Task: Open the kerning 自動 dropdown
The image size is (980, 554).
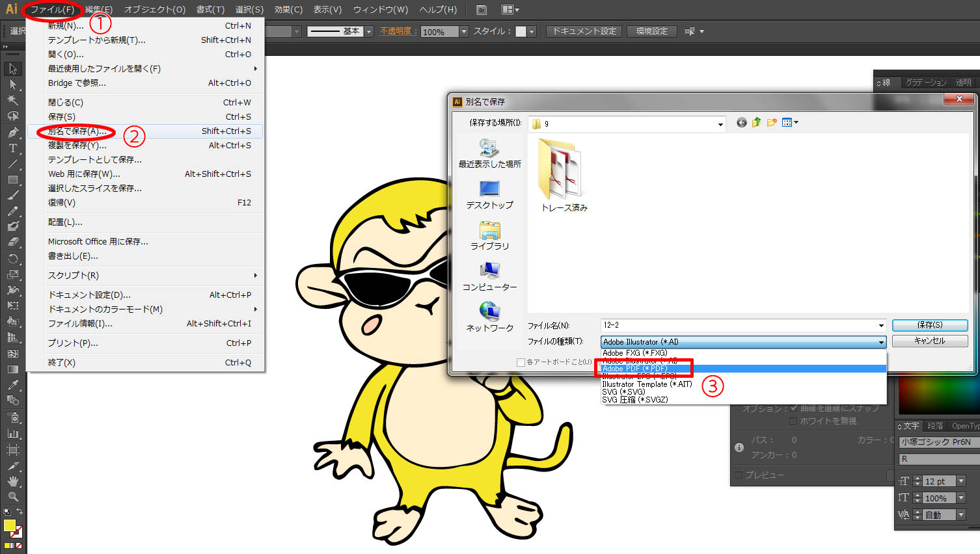Action: coord(961,515)
